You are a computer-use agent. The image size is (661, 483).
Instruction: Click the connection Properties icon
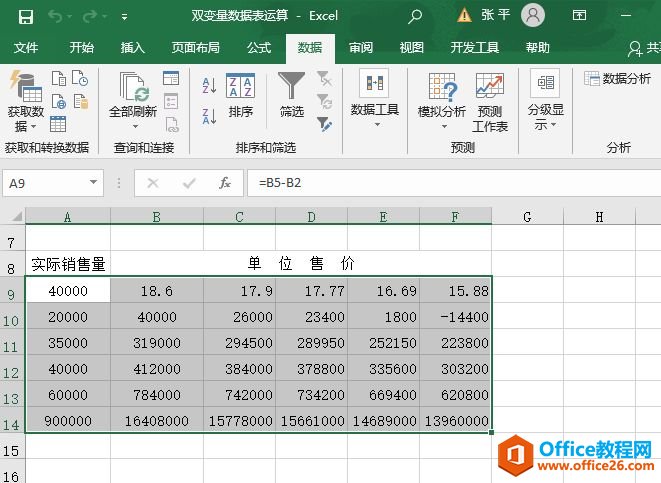tap(171, 101)
